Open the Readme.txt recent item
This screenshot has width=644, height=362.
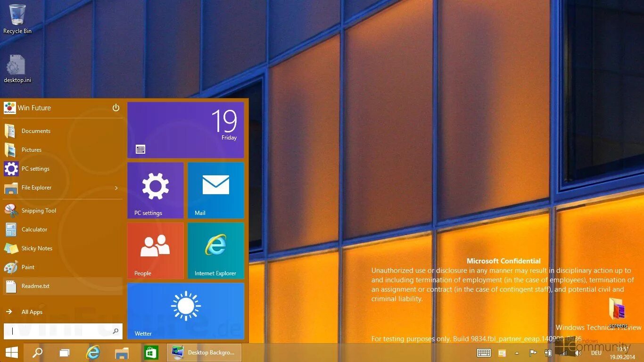pos(63,286)
